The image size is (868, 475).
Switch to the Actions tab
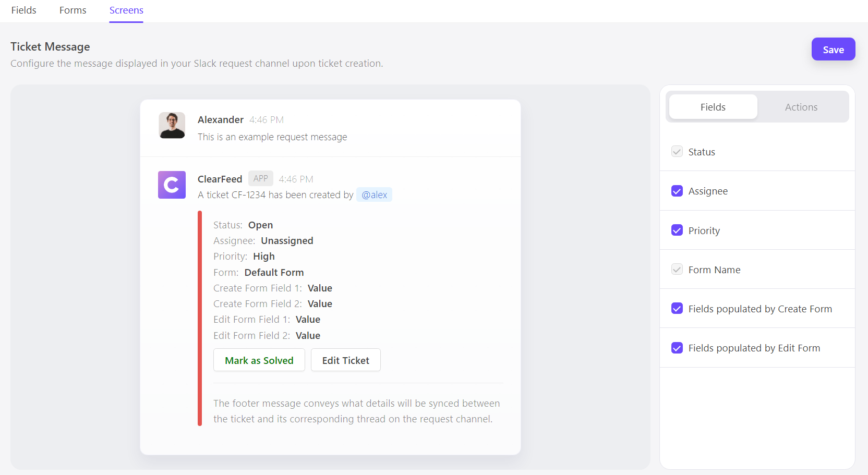(801, 107)
